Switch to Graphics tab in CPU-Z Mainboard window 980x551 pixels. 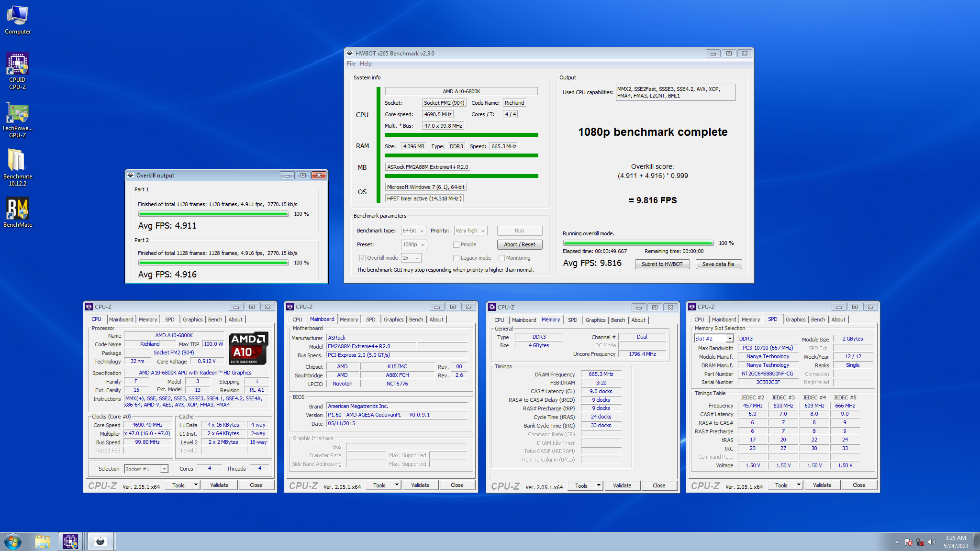coord(394,320)
